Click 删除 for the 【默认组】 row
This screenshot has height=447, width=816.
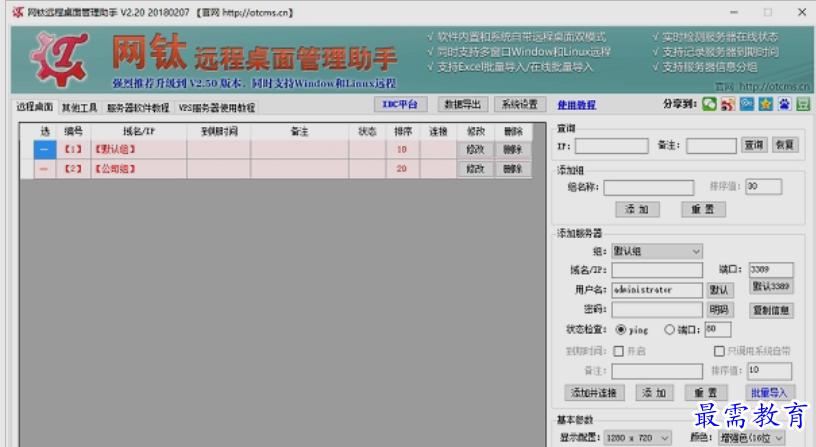513,150
